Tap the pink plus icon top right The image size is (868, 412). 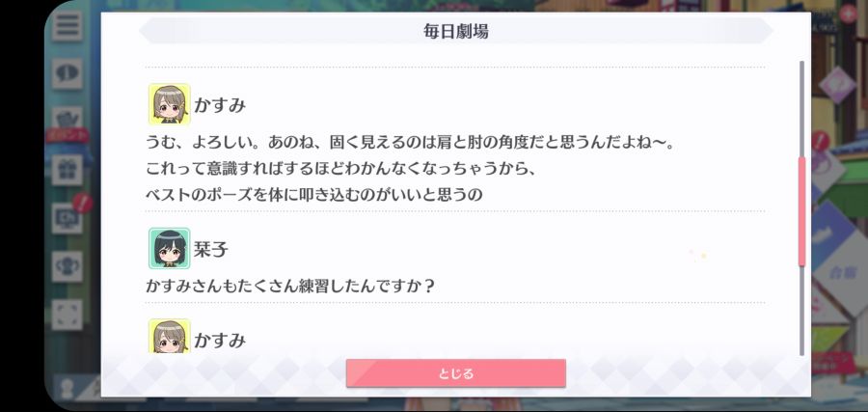pyautogui.click(x=849, y=14)
